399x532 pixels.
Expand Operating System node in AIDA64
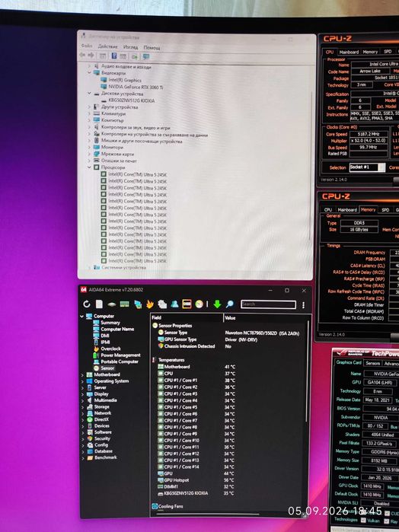click(82, 381)
